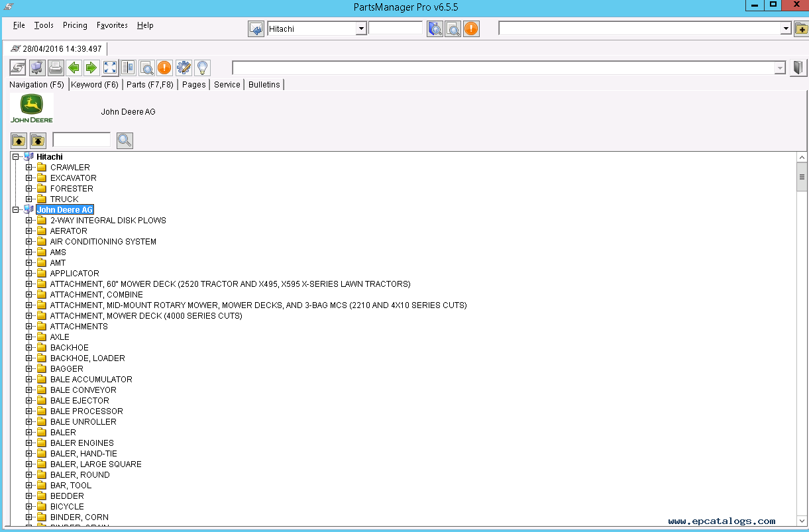
Task: Click the vertical scrollbar thumb
Action: point(802,177)
